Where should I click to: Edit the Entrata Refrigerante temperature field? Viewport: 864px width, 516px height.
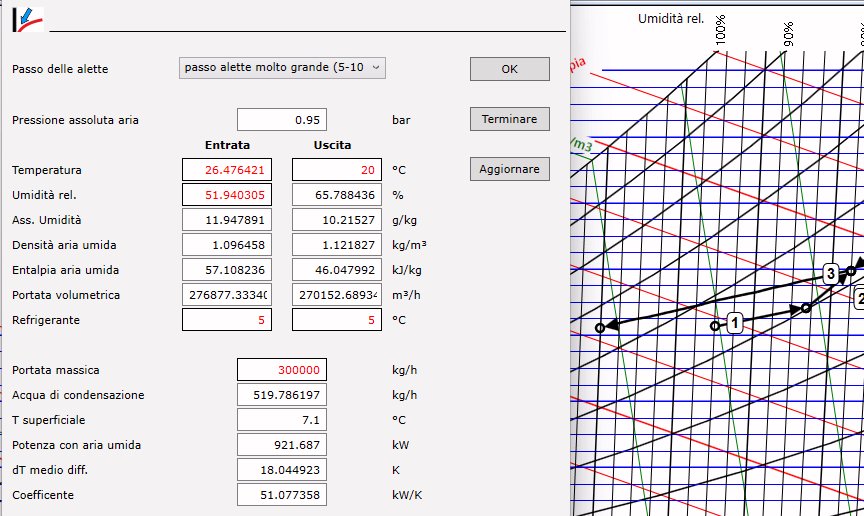click(227, 320)
